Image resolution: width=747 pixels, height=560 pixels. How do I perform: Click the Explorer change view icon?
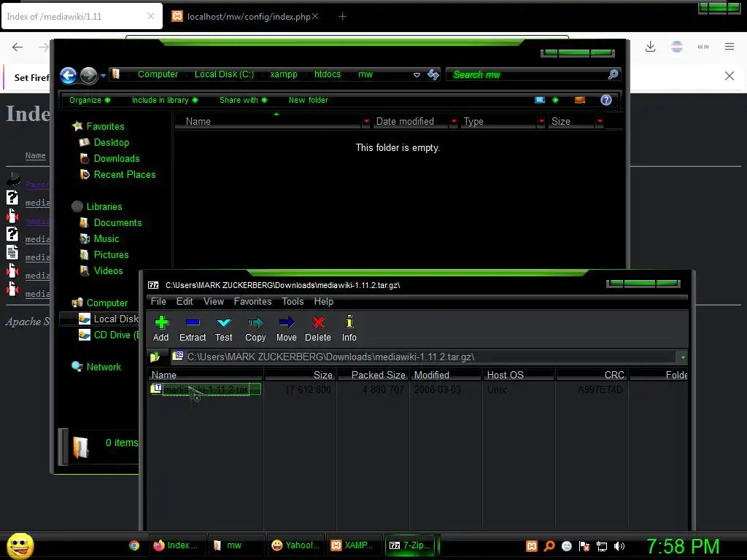(540, 100)
